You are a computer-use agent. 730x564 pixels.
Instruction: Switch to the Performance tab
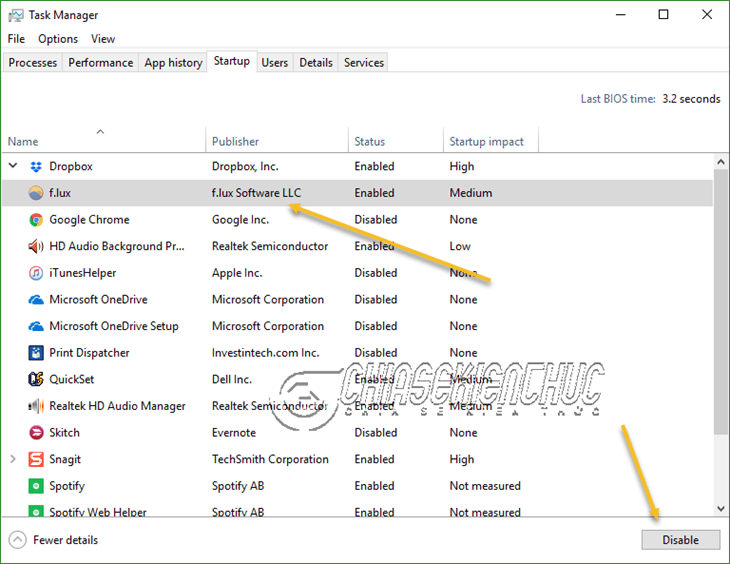101,62
